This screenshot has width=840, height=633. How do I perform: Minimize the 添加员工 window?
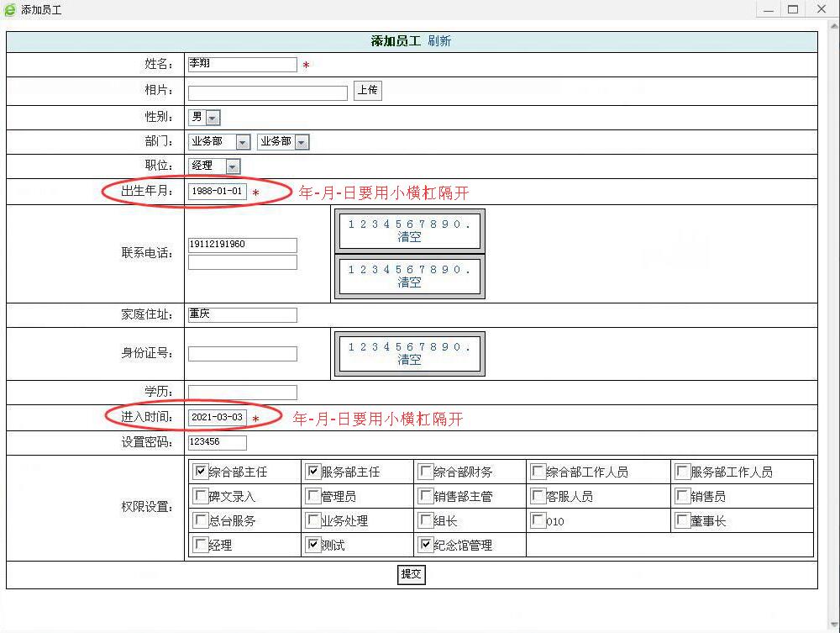(767, 9)
